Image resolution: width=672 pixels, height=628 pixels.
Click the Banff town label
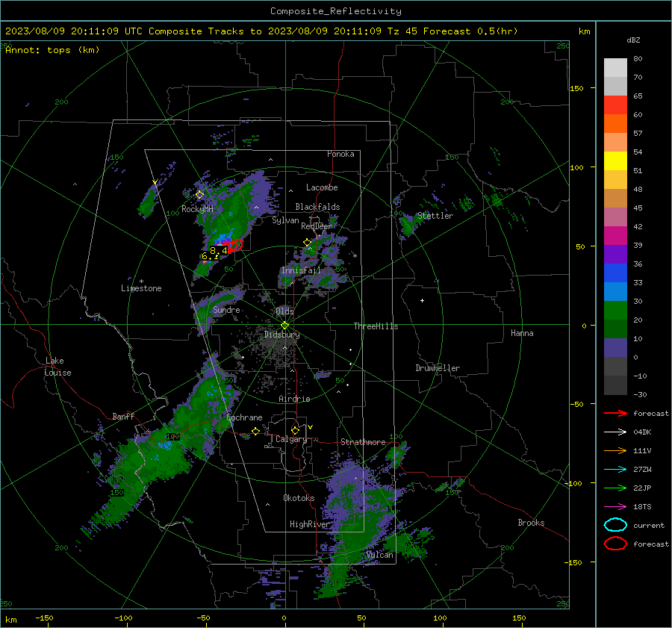pos(123,416)
